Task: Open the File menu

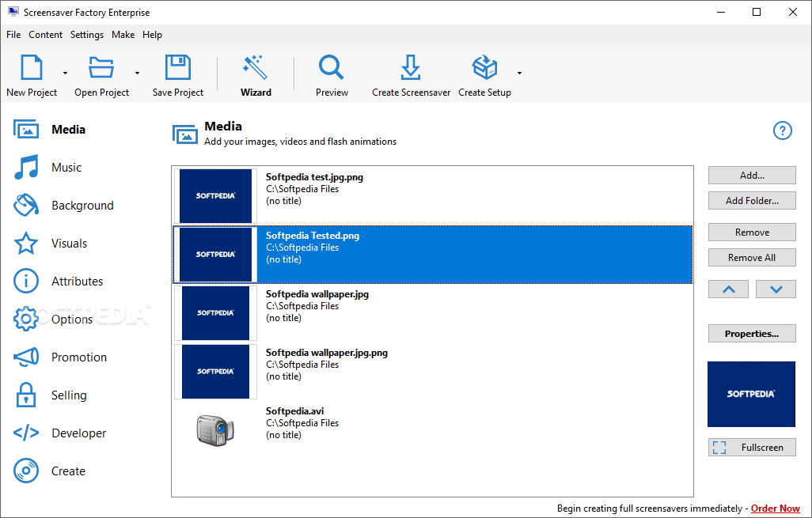Action: 13,35
